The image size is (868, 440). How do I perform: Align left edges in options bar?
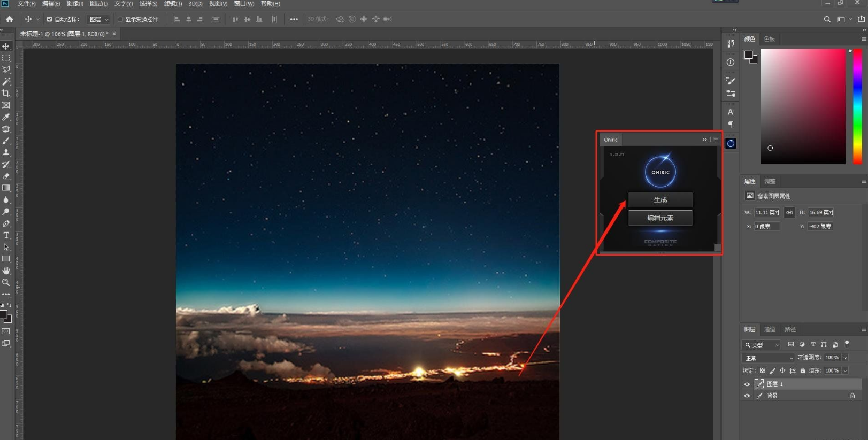176,19
